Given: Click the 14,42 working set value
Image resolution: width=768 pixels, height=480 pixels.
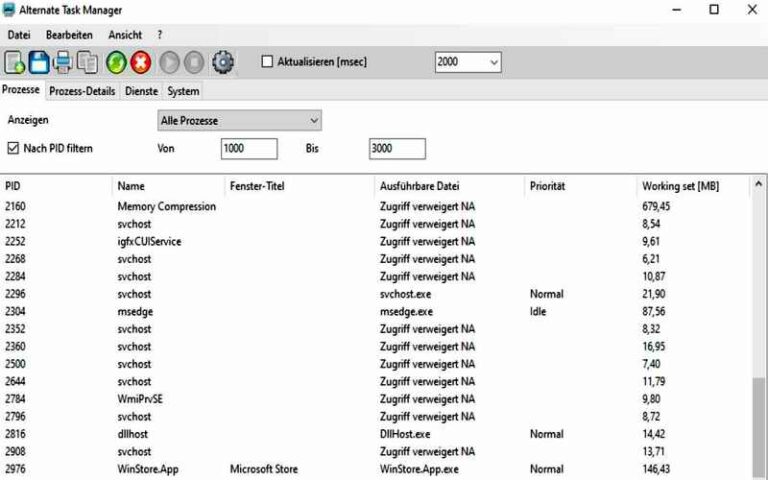Looking at the screenshot, I should pos(654,434).
